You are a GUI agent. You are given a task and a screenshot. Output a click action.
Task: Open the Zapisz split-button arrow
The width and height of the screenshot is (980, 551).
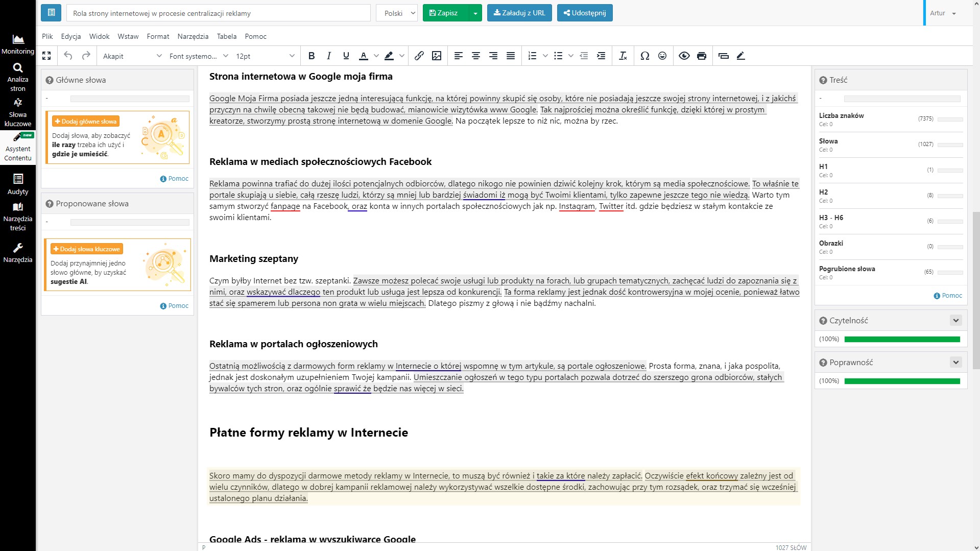[x=475, y=13]
